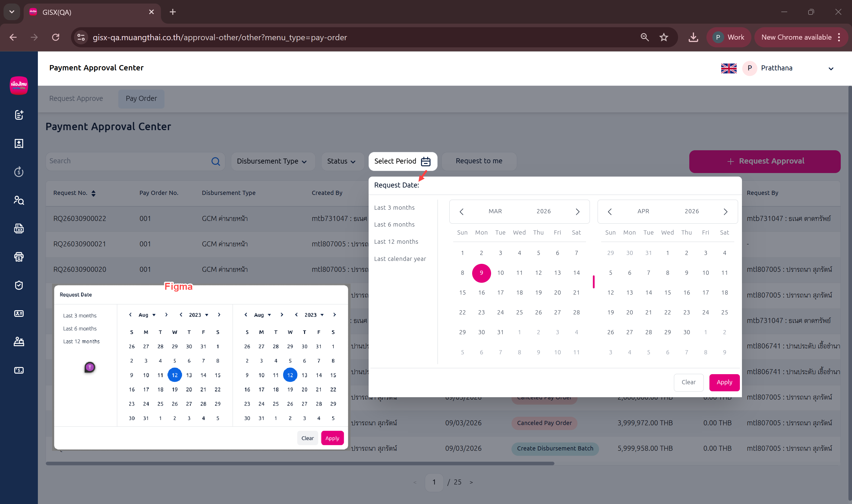Sort by Request No. arrows
852x504 pixels.
tap(93, 193)
